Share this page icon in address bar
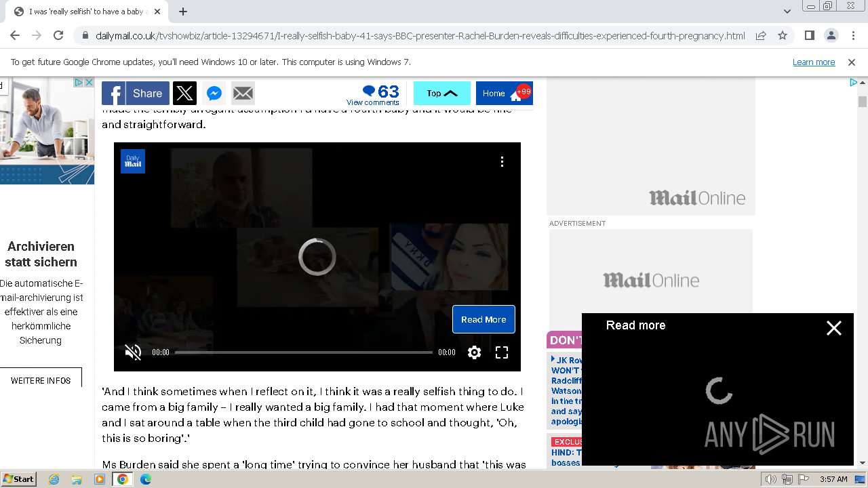The height and width of the screenshot is (488, 868). (761, 36)
